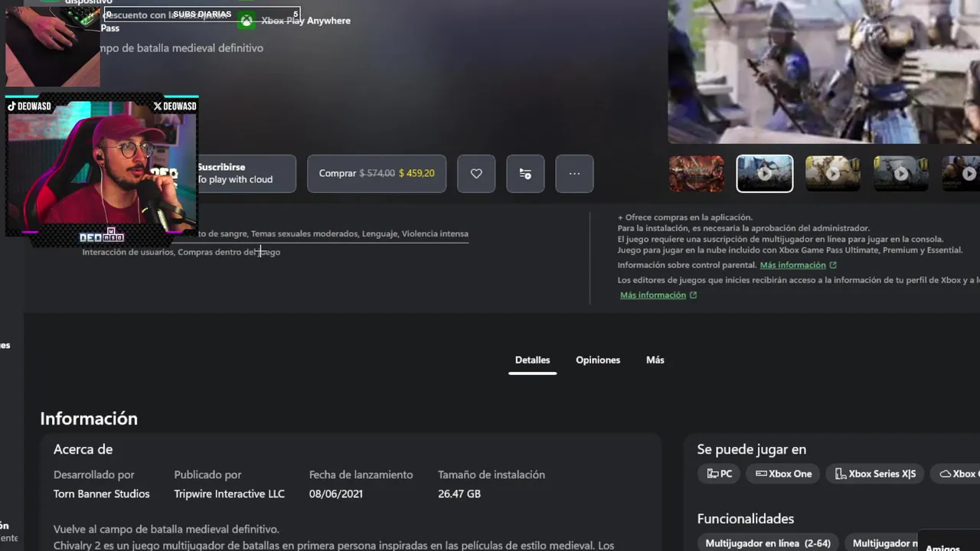Click the SUBS DIARIAS overlay bar
980x551 pixels.
[x=201, y=15]
